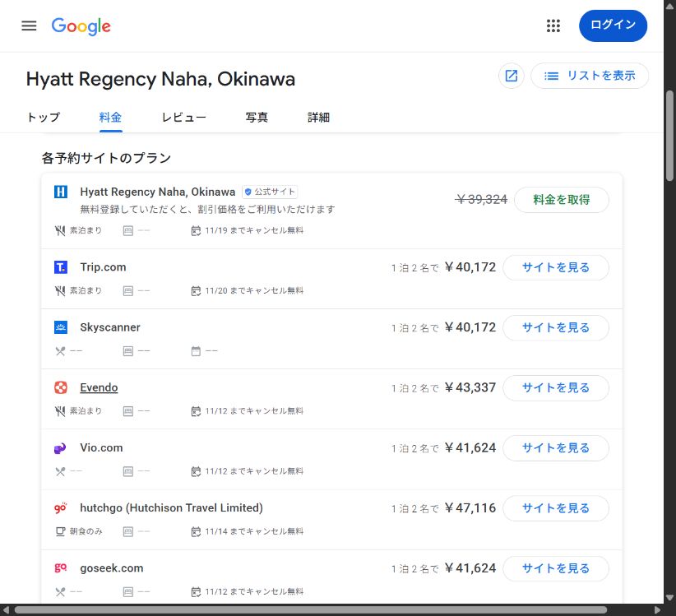
Task: Go to the 写真 tab
Action: tap(257, 118)
